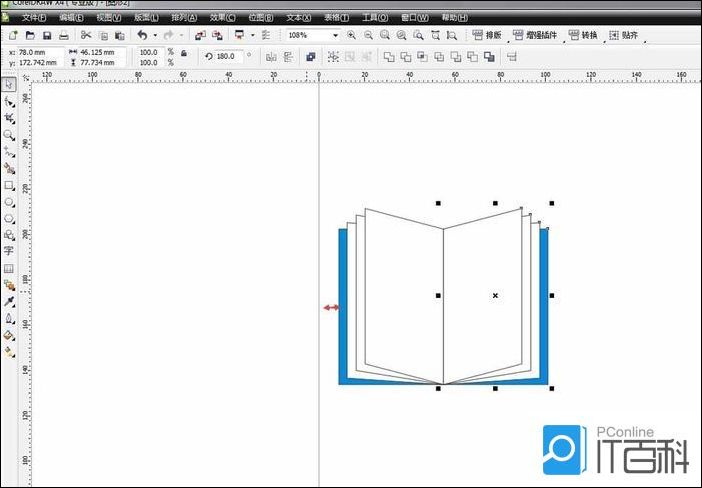Select the Eyedropper tool
The image size is (702, 488).
tap(9, 301)
